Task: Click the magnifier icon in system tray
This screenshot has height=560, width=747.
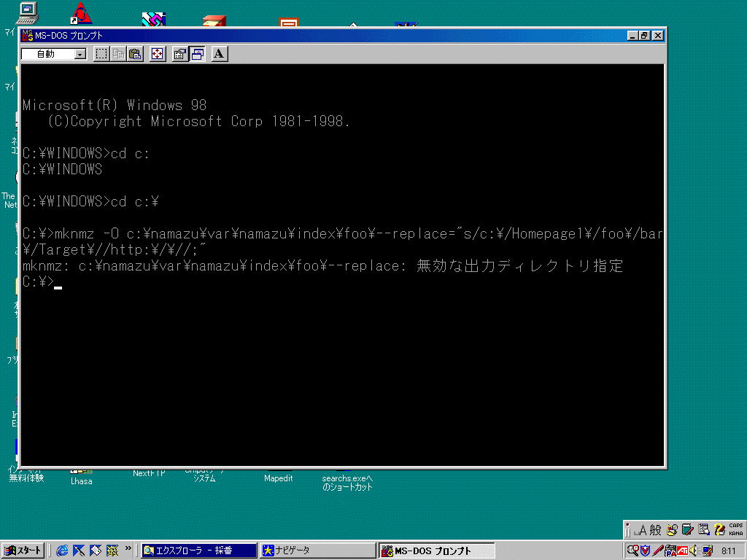Action: click(x=632, y=551)
